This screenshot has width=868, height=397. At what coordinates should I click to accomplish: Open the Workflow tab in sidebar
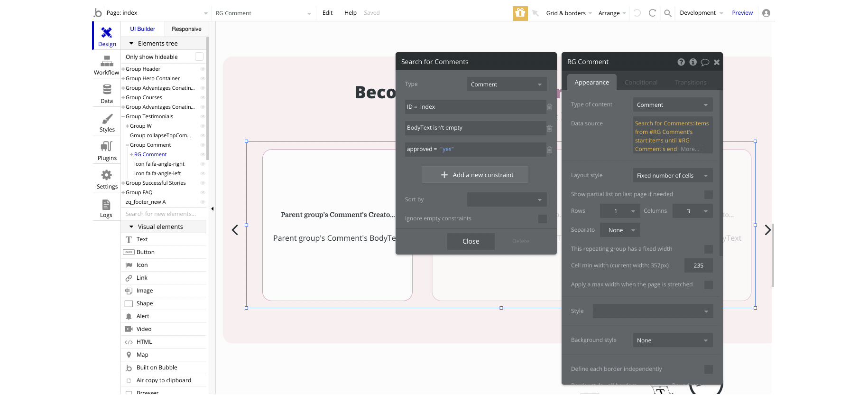107,65
